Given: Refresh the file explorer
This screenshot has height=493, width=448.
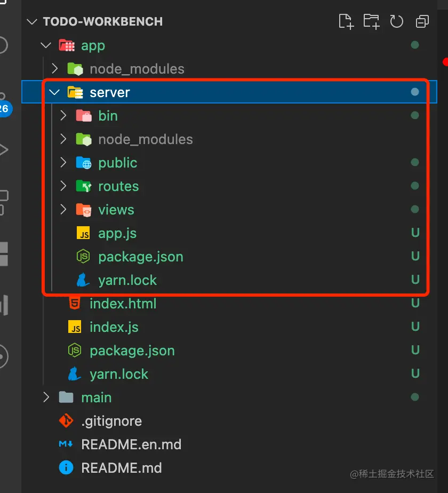Looking at the screenshot, I should [396, 21].
